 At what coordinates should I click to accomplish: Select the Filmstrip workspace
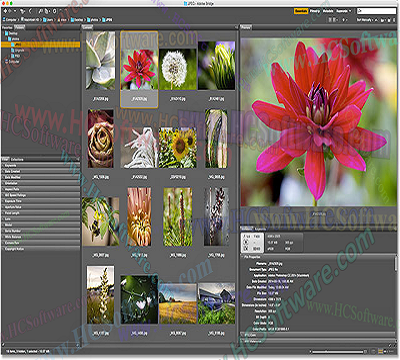click(x=315, y=11)
